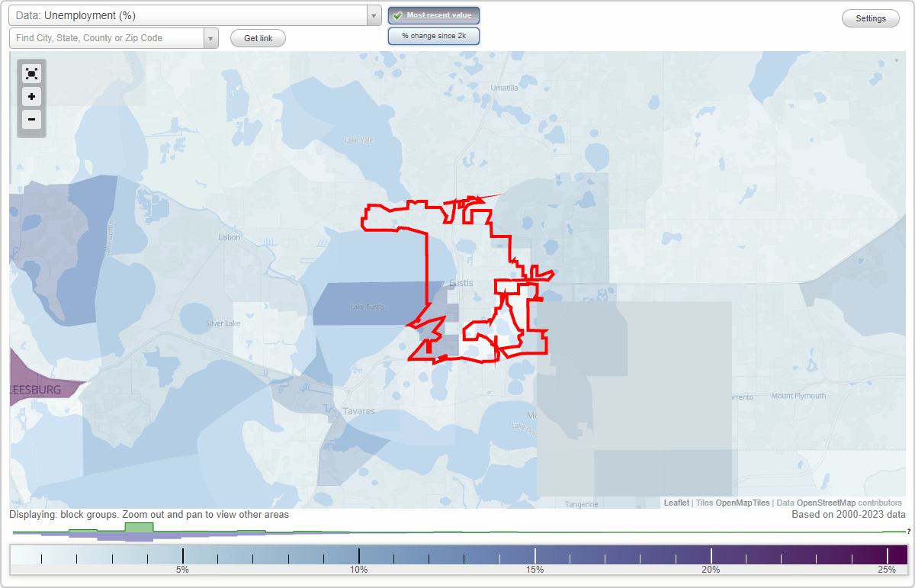Open the location search dropdown arrow
This screenshot has height=588, width=915.
pos(210,38)
